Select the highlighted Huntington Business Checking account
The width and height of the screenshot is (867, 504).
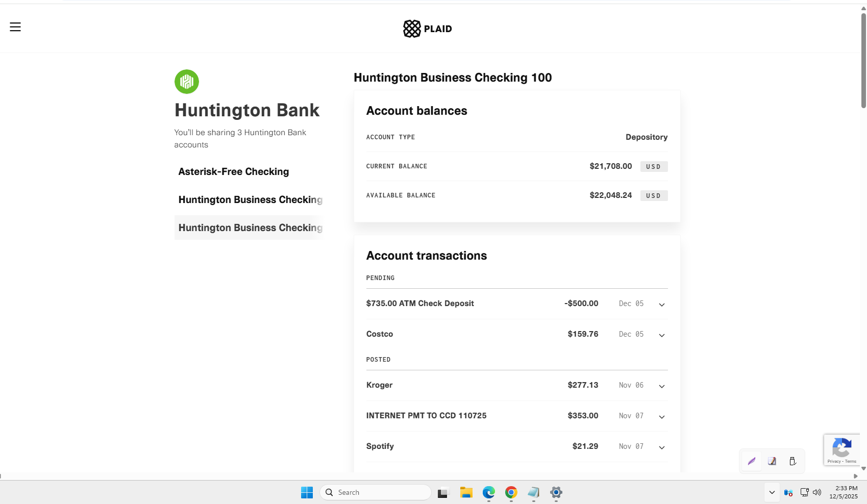(250, 228)
